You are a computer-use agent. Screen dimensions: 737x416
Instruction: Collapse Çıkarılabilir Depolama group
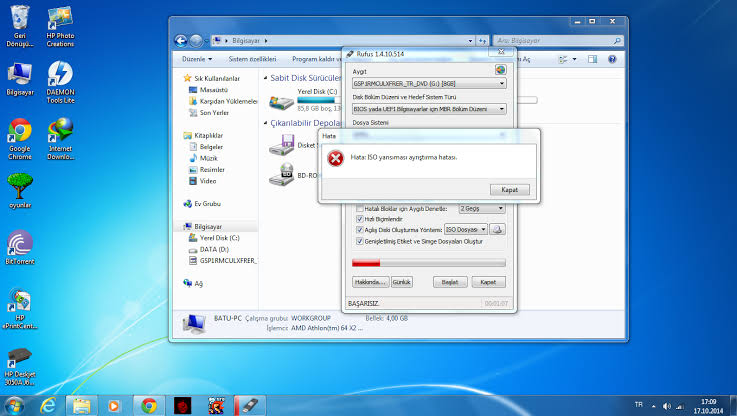point(266,123)
